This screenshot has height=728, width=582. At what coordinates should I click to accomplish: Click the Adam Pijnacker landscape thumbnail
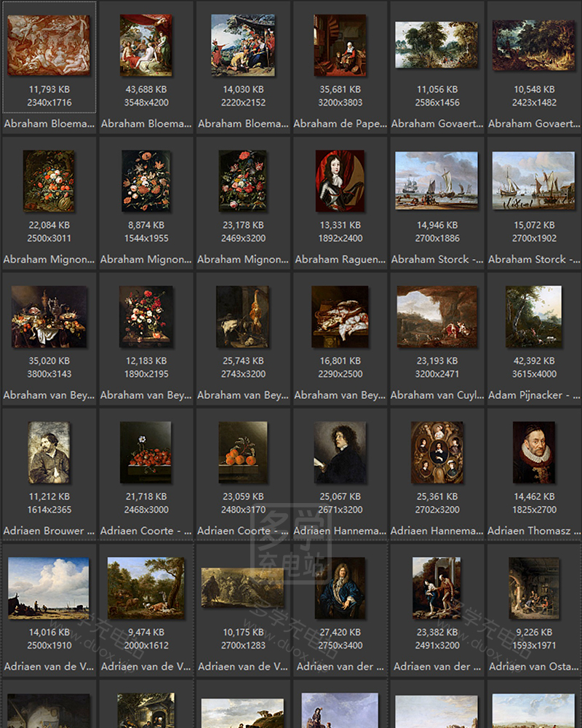point(533,317)
